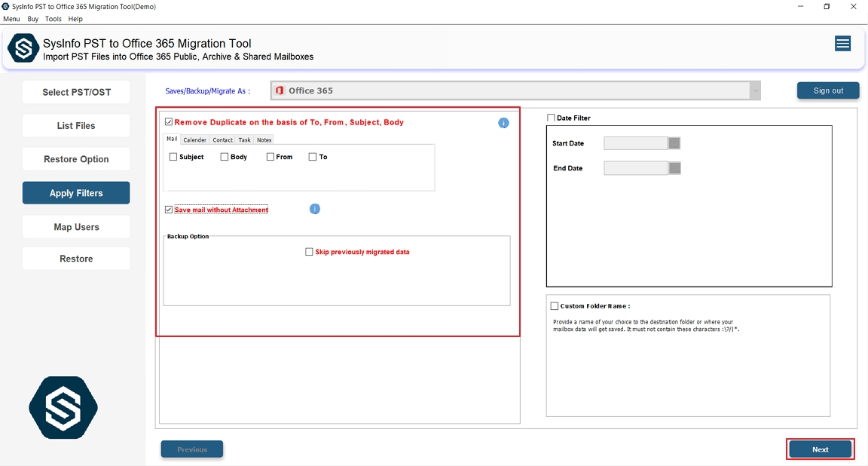Screen dimensions: 868x466
Task: Switch to the Notes tab
Action: tap(264, 140)
